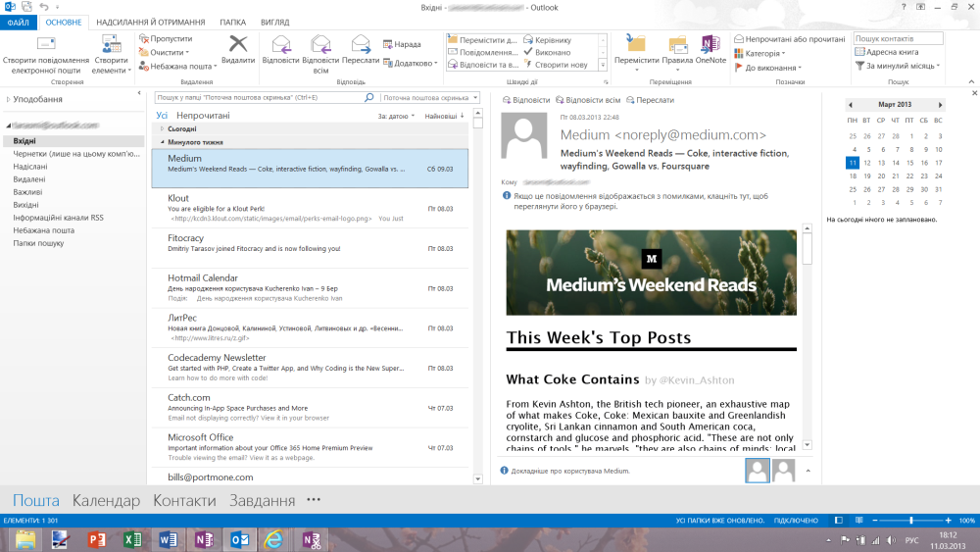Switch to НАДСИЛАННЯ Й ОТРИМАННЯ tab

click(151, 22)
